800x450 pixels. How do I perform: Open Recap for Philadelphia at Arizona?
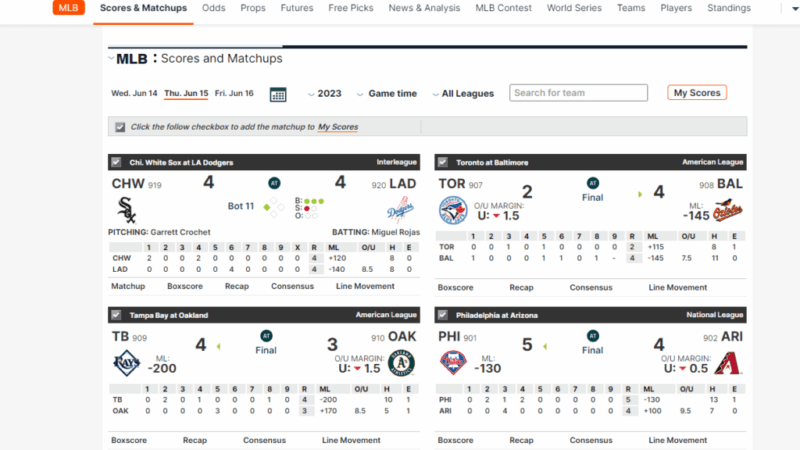(521, 440)
